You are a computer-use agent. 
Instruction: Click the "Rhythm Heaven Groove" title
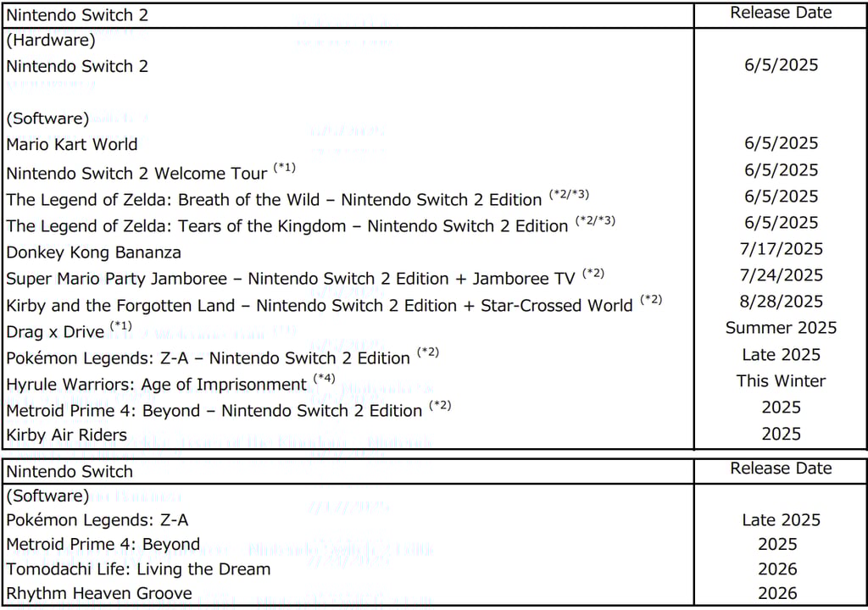click(99, 593)
